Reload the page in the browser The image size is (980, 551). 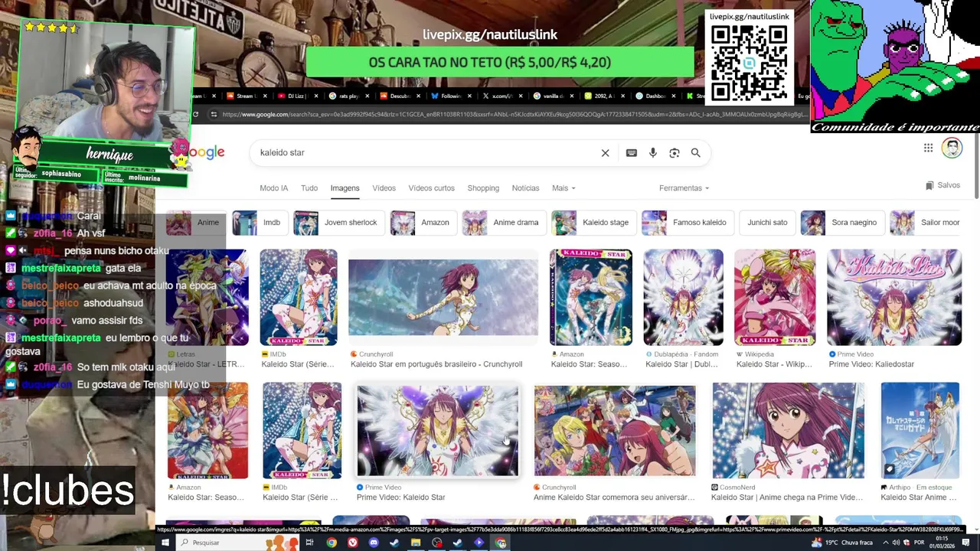click(x=195, y=115)
